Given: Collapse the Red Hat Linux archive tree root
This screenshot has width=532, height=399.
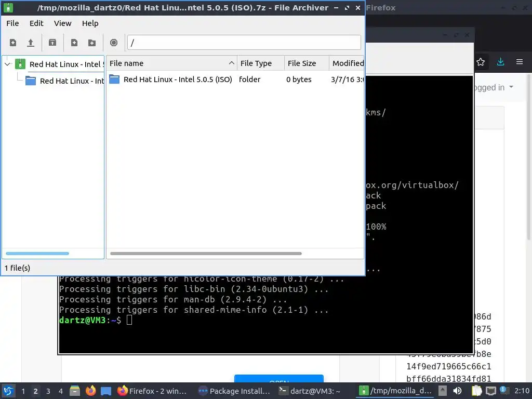Looking at the screenshot, I should click(8, 64).
